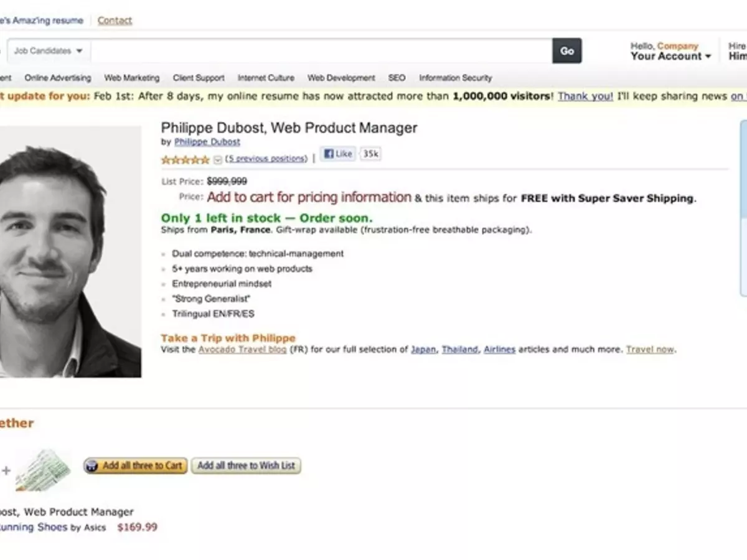The width and height of the screenshot is (747, 560).
Task: Click the five-star rating icon
Action: (x=185, y=159)
